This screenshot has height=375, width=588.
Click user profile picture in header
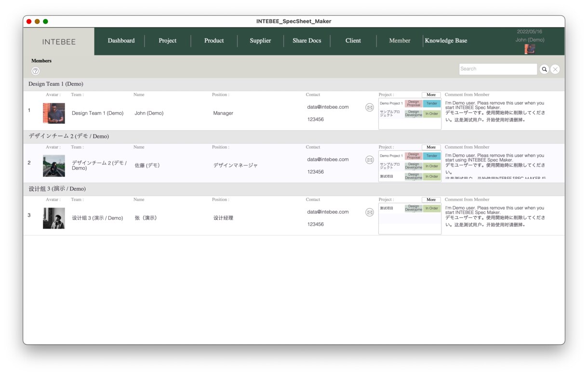[x=530, y=49]
